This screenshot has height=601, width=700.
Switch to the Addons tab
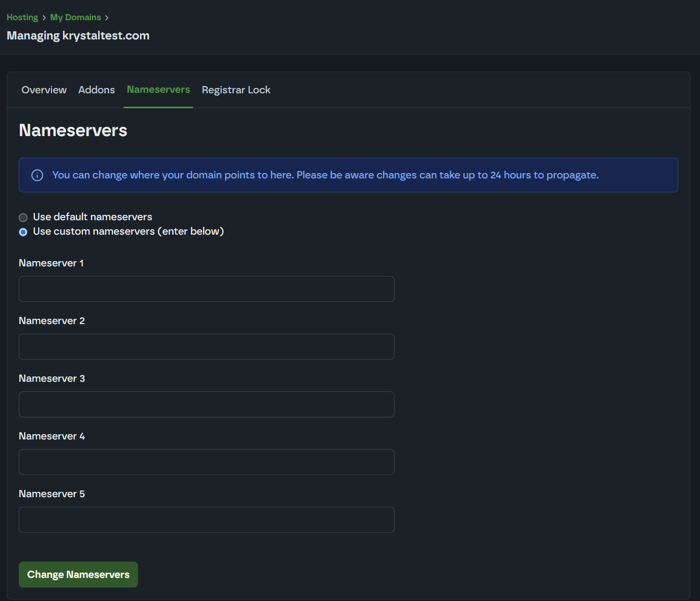point(96,90)
